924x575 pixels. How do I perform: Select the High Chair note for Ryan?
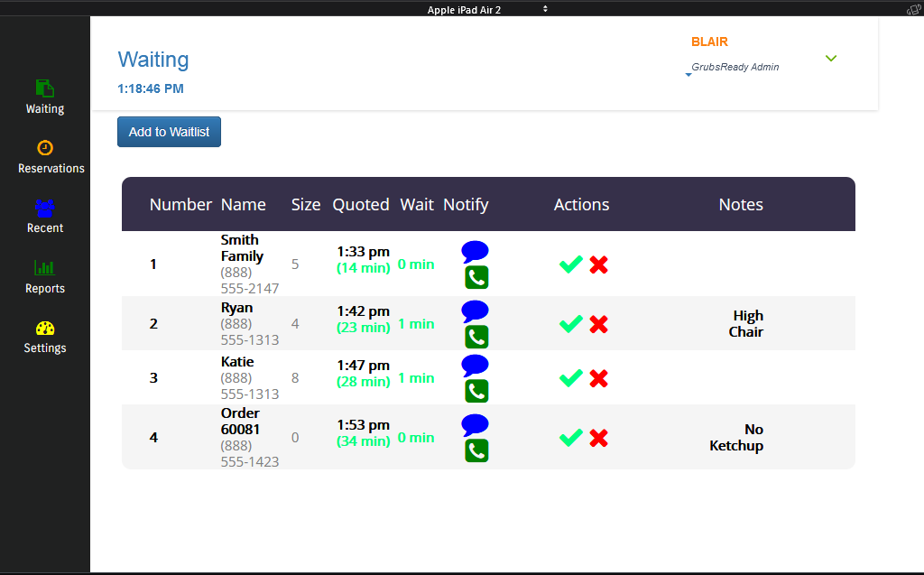[747, 323]
